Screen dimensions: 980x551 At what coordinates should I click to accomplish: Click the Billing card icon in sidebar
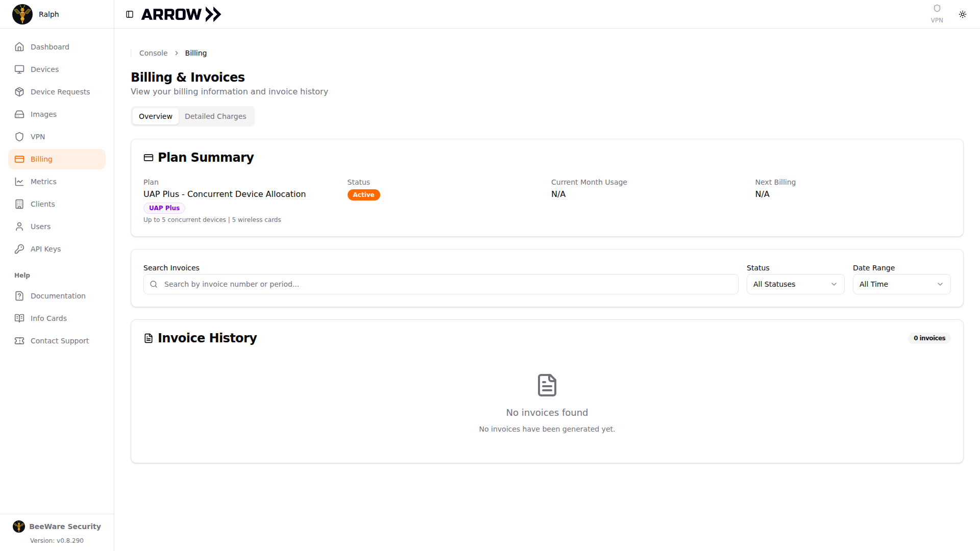tap(19, 159)
